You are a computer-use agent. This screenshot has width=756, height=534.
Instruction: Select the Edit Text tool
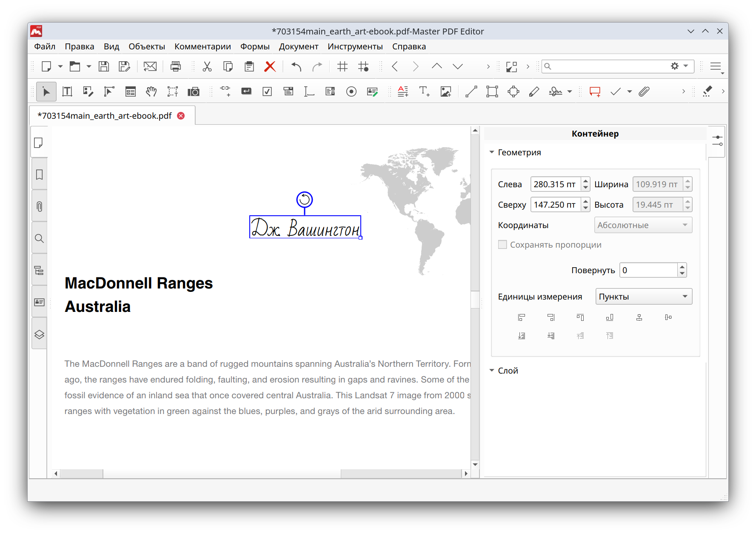[67, 91]
